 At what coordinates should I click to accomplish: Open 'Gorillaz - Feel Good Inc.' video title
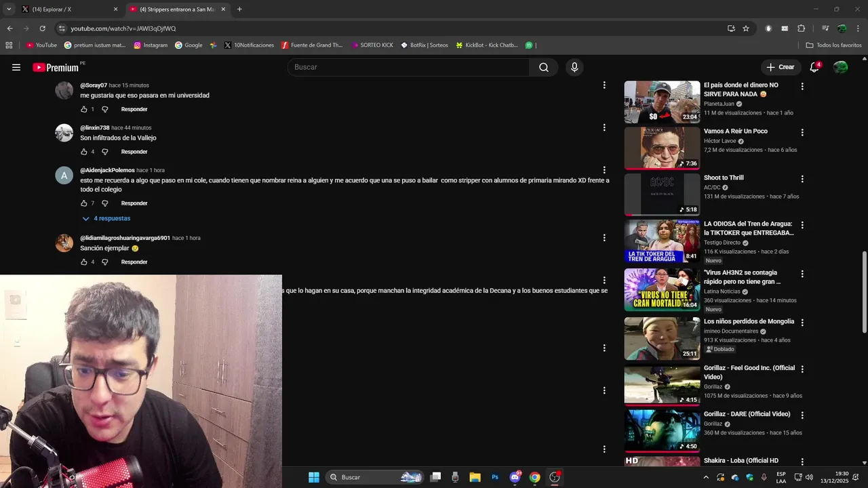[x=749, y=372]
